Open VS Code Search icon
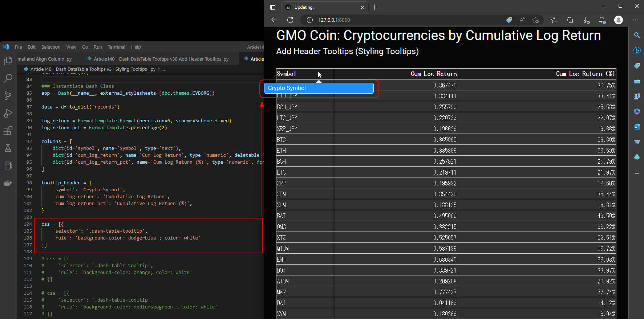The width and height of the screenshot is (644, 319). pyautogui.click(x=8, y=78)
